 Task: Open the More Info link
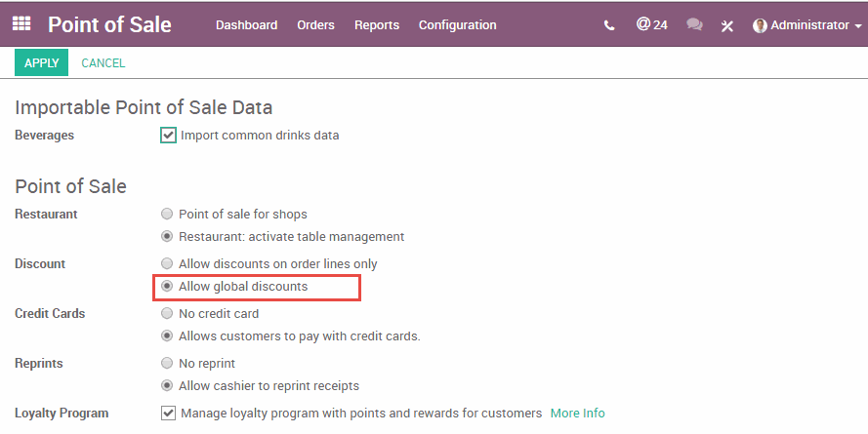(577, 414)
